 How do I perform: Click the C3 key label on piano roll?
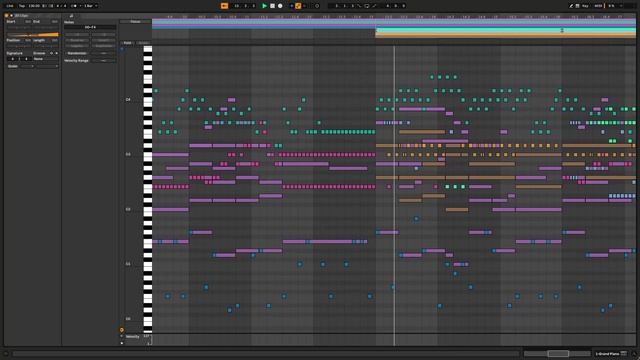click(x=128, y=154)
